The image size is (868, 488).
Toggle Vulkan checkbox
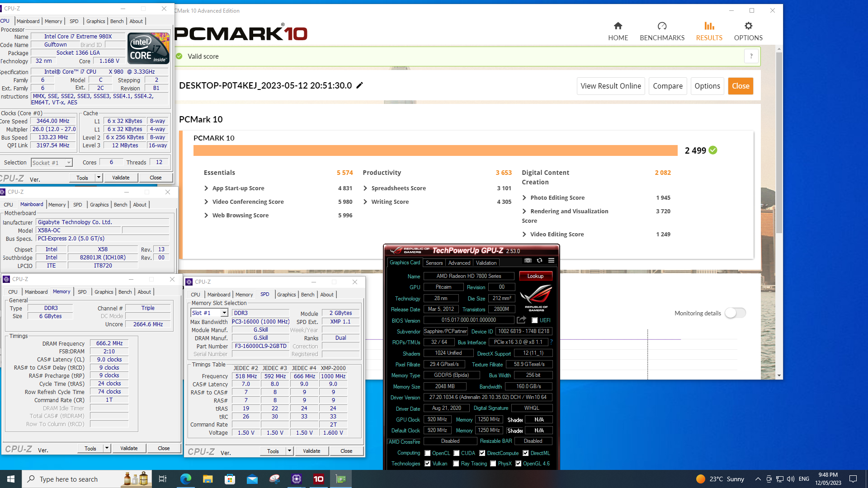(428, 464)
